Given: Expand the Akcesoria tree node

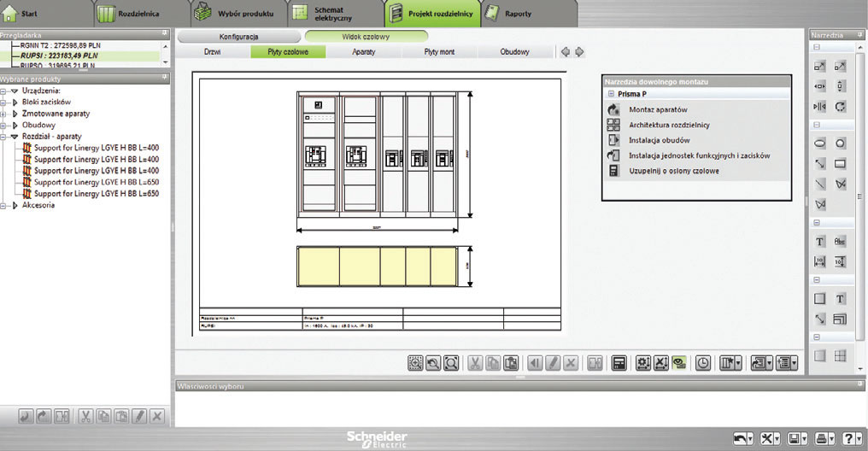Looking at the screenshot, I should (x=15, y=205).
